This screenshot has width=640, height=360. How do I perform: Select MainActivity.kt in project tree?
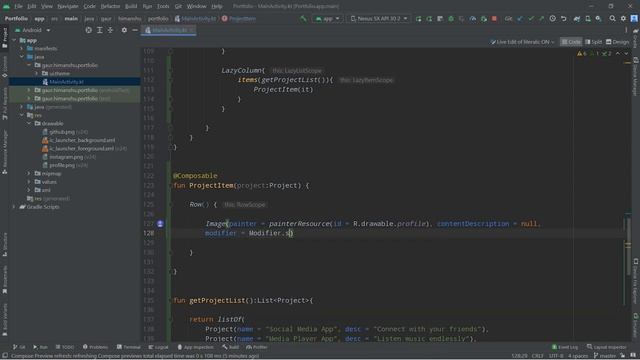66,82
